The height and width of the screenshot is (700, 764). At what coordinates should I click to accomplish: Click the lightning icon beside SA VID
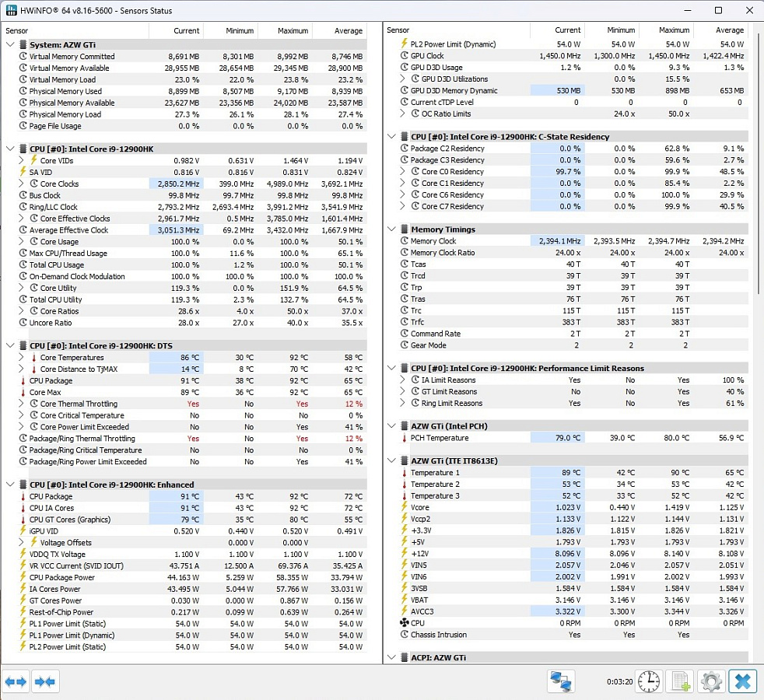[x=23, y=172]
